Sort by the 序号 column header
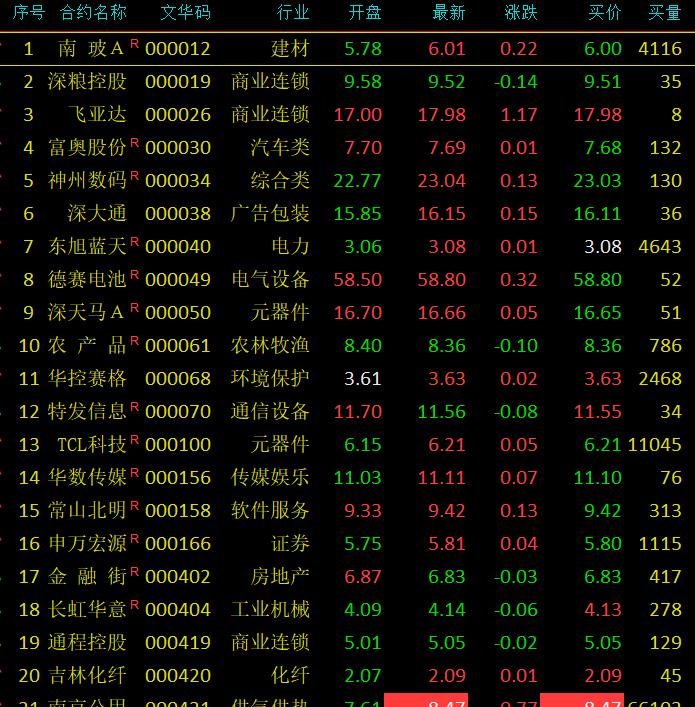The image size is (695, 707). (29, 13)
